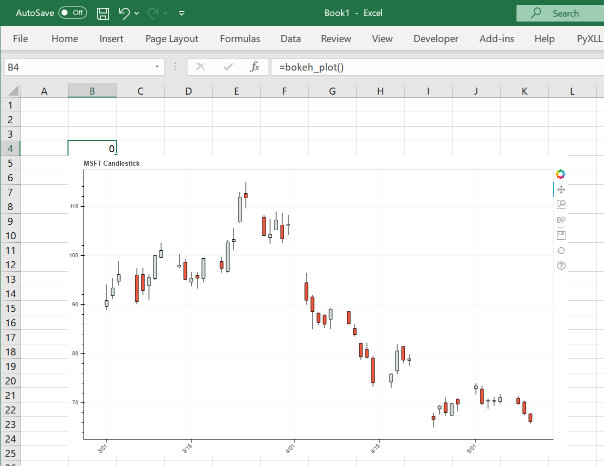
Task: Click the MSFT Candlestick chart title
Action: (112, 163)
